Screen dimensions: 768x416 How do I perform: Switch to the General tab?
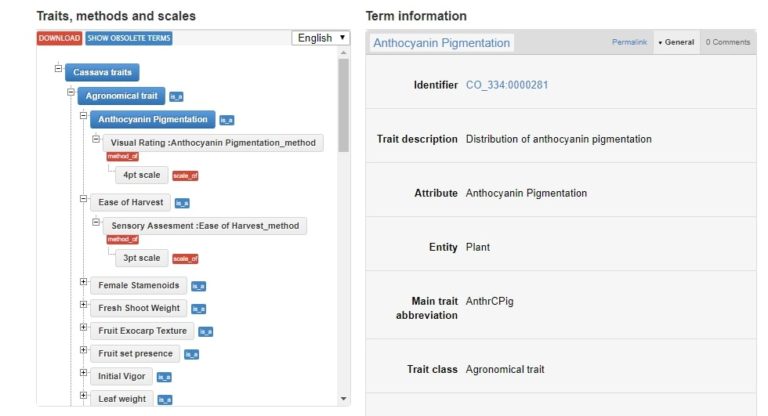click(x=677, y=42)
